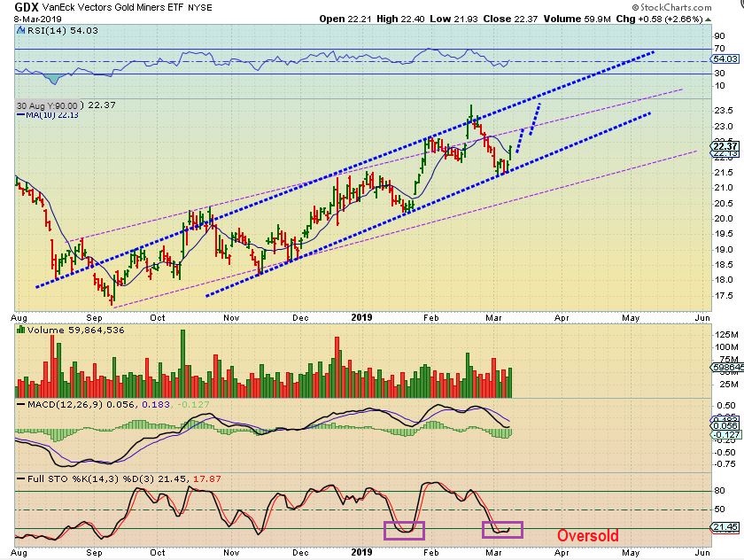The image size is (744, 560).
Task: Click the tallest green volume bar in October
Action: click(183, 363)
